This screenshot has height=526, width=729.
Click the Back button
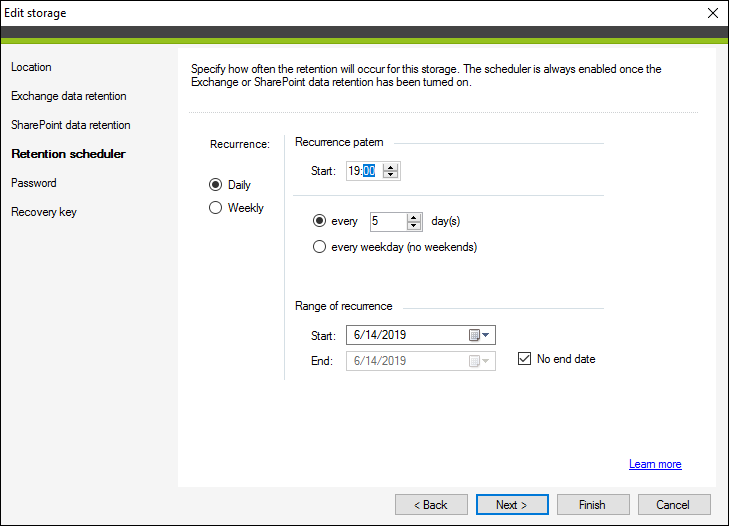[x=431, y=505]
